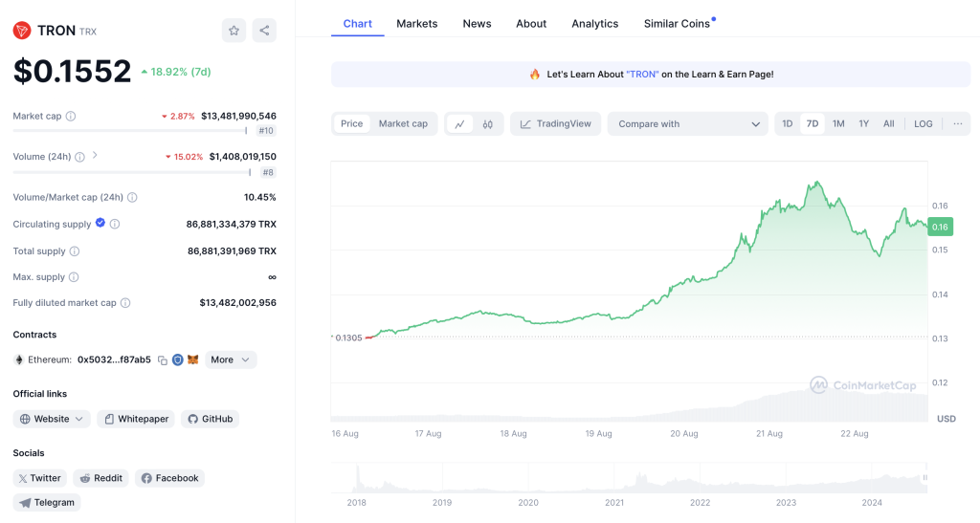Select Market cap chart mode
This screenshot has width=980, height=523.
point(403,123)
